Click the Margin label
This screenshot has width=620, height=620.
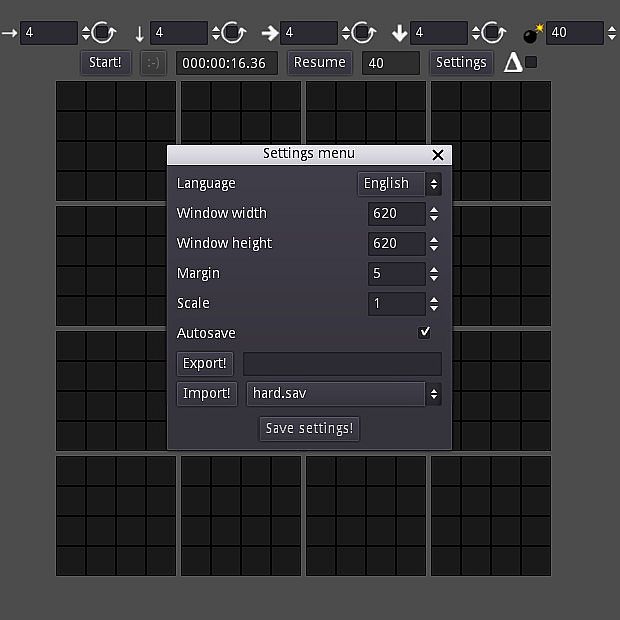point(198,274)
